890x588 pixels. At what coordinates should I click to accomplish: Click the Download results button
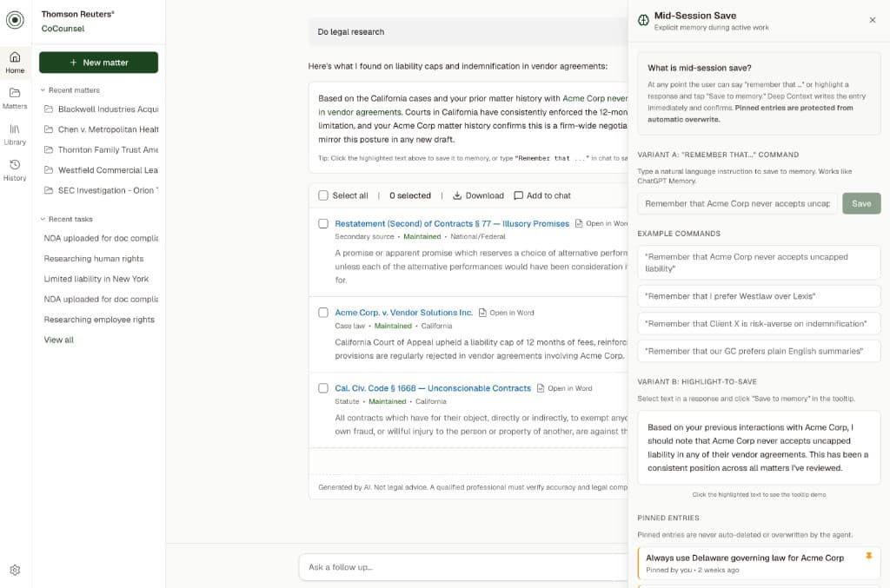pyautogui.click(x=478, y=195)
